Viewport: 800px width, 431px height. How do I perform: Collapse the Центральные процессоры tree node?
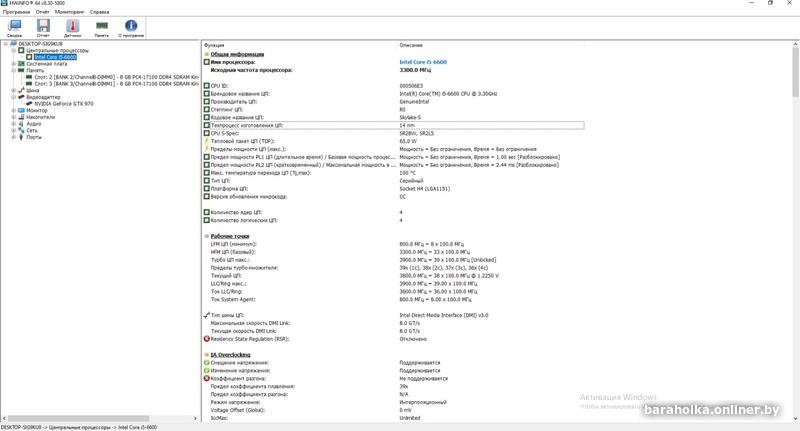coord(14,50)
